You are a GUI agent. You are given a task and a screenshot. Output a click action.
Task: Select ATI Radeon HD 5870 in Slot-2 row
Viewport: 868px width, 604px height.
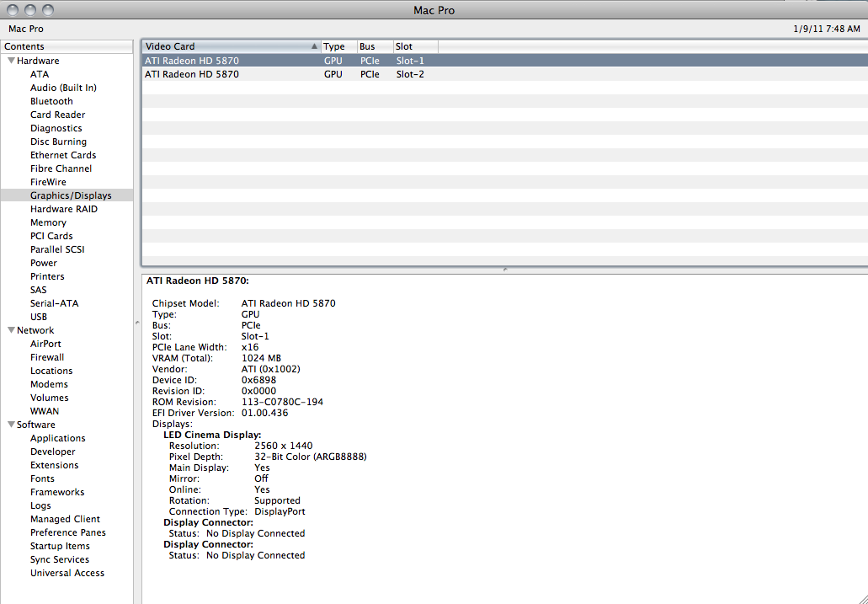[505, 74]
